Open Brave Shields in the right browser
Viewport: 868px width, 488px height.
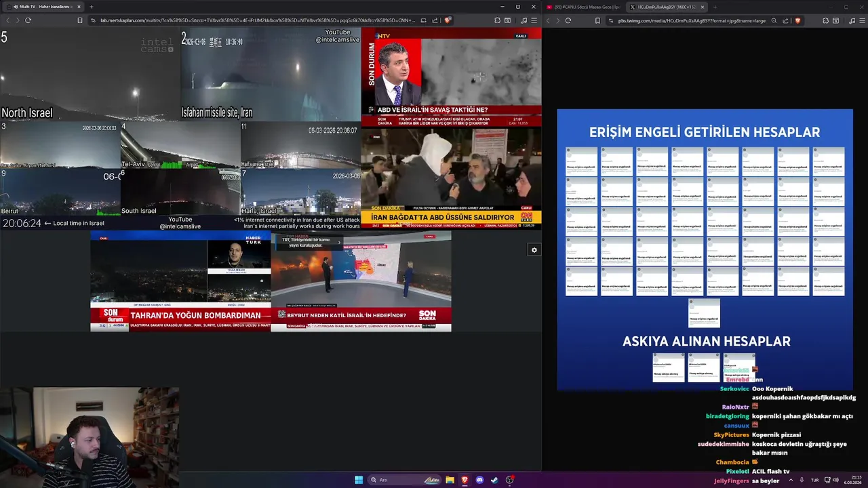tap(797, 20)
